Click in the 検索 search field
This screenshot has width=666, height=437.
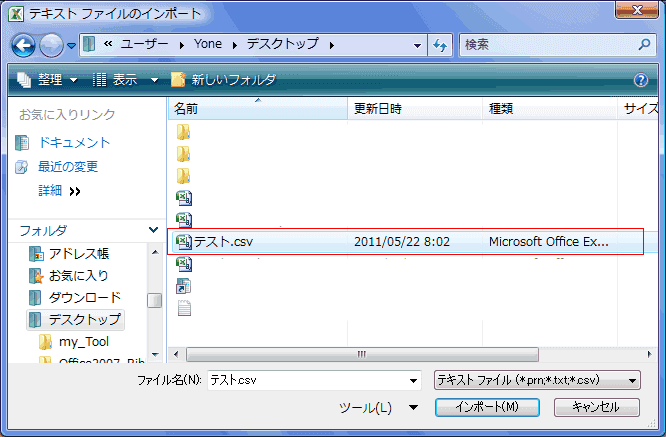[559, 45]
